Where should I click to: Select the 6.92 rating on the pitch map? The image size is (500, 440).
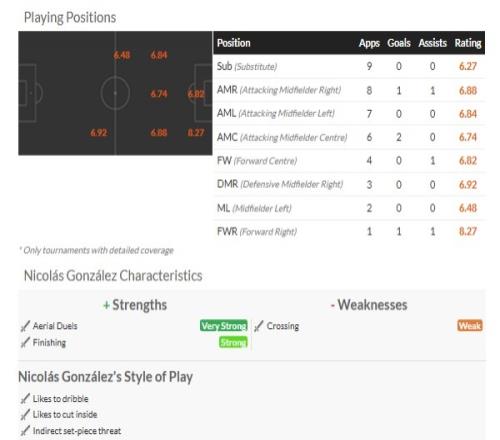pyautogui.click(x=99, y=133)
